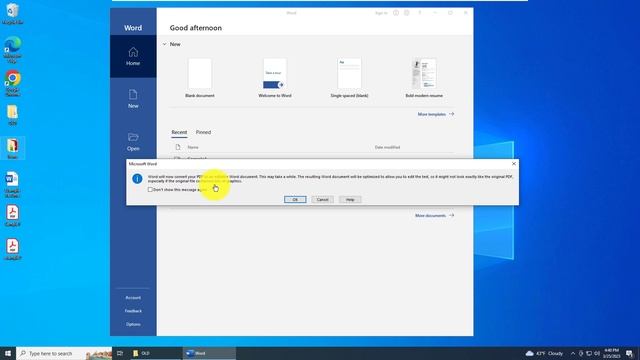Select the second PDF file desktop icon

13,249
